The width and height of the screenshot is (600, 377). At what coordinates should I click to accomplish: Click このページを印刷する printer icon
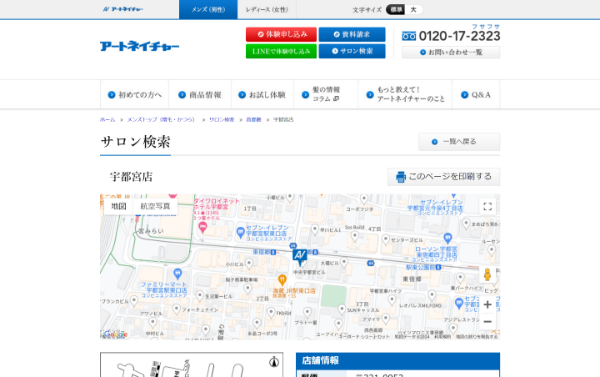[x=401, y=177]
